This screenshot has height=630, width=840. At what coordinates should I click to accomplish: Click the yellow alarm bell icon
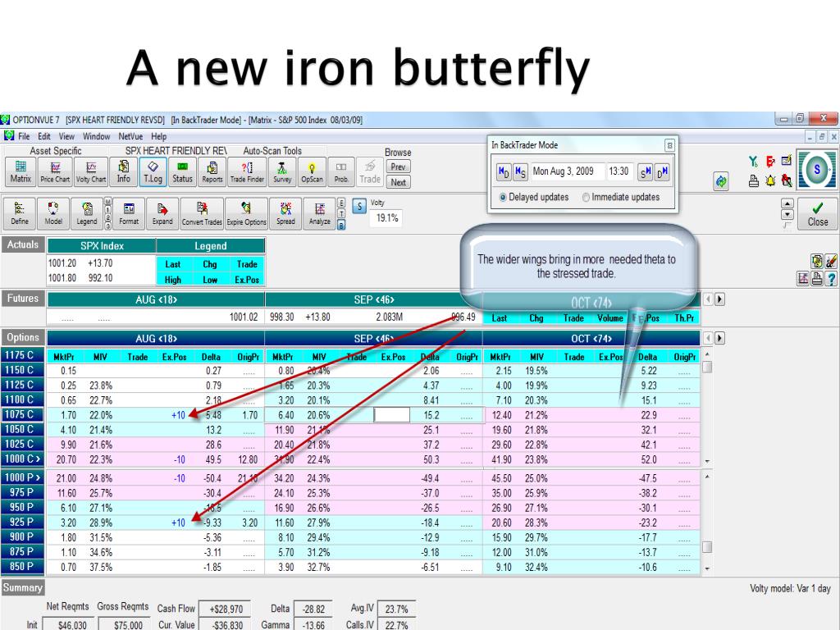(x=770, y=180)
